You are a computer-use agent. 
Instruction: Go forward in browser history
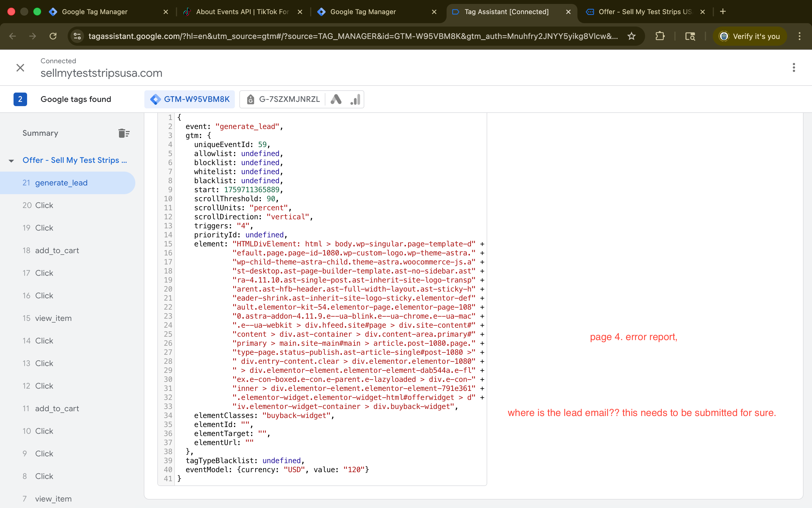click(x=32, y=36)
